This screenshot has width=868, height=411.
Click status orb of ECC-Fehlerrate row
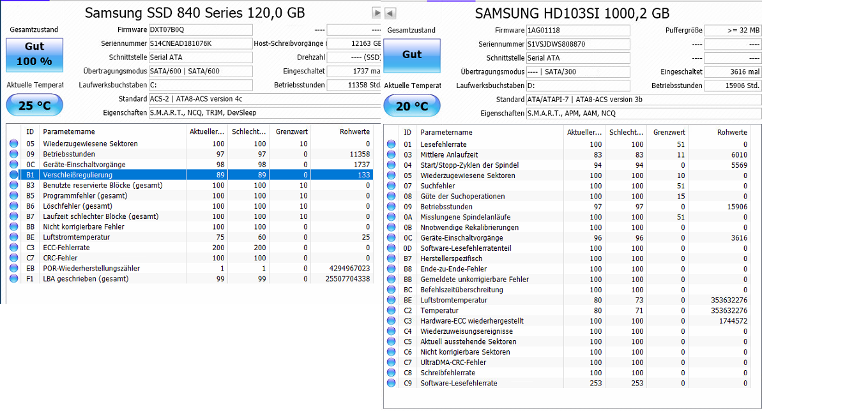(x=14, y=248)
